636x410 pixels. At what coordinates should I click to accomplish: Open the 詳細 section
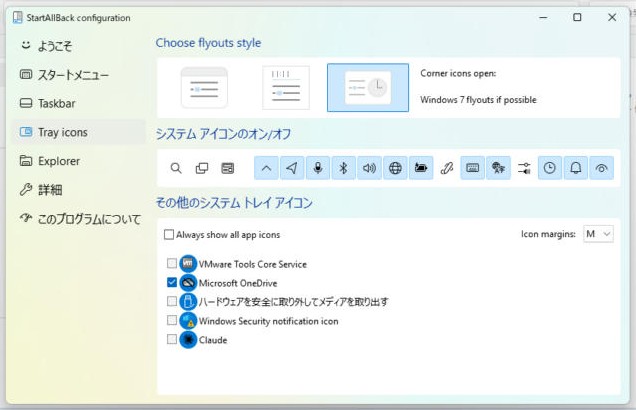(x=78, y=190)
